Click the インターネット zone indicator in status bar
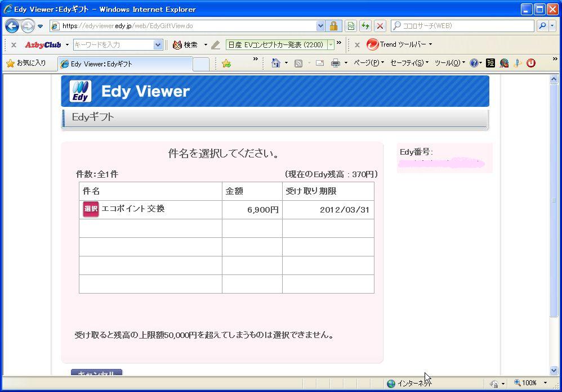This screenshot has width=562, height=392. click(x=409, y=384)
